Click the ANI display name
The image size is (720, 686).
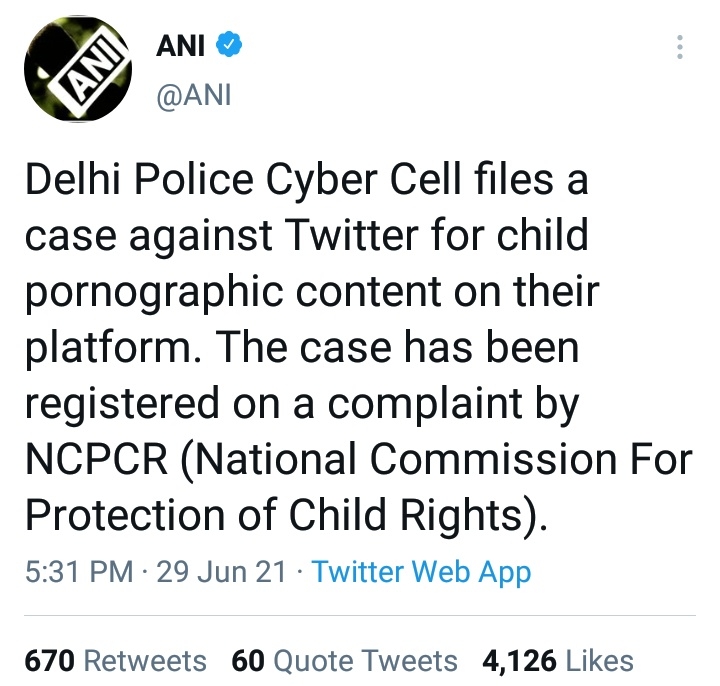tap(180, 45)
